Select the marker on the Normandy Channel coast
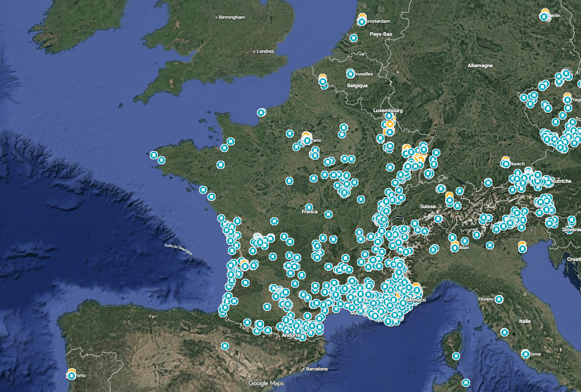Screen dimensions: 581x392 261,113
